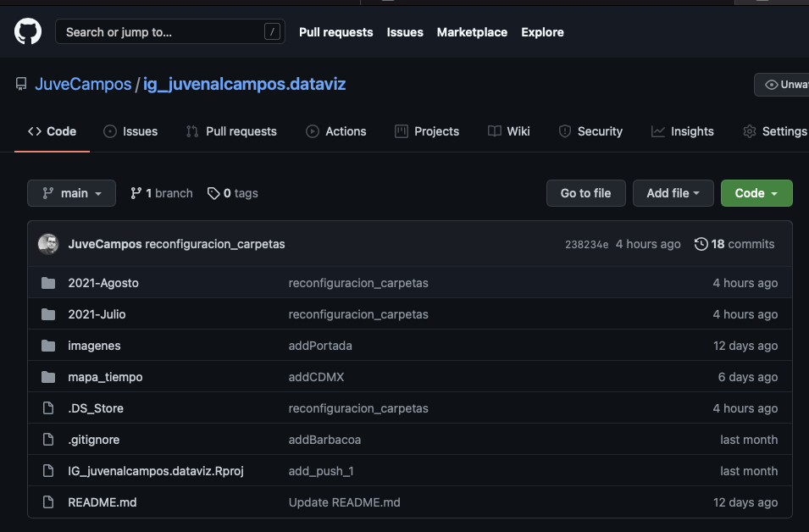Open the green Code dropdown
The height and width of the screenshot is (532, 809).
point(756,193)
